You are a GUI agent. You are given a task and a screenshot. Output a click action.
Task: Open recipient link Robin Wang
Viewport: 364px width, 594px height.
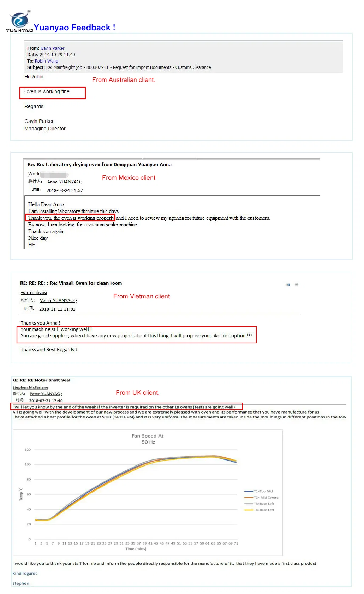tap(46, 61)
